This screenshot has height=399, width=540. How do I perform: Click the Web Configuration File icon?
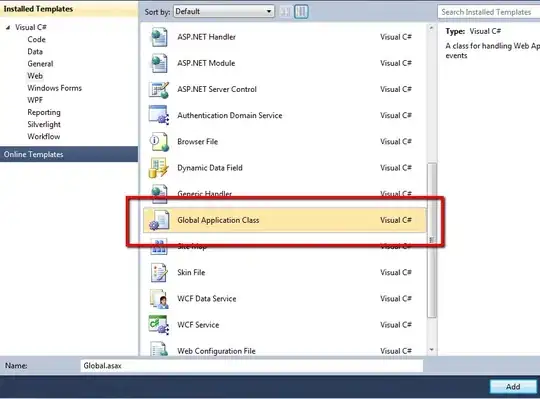(159, 349)
